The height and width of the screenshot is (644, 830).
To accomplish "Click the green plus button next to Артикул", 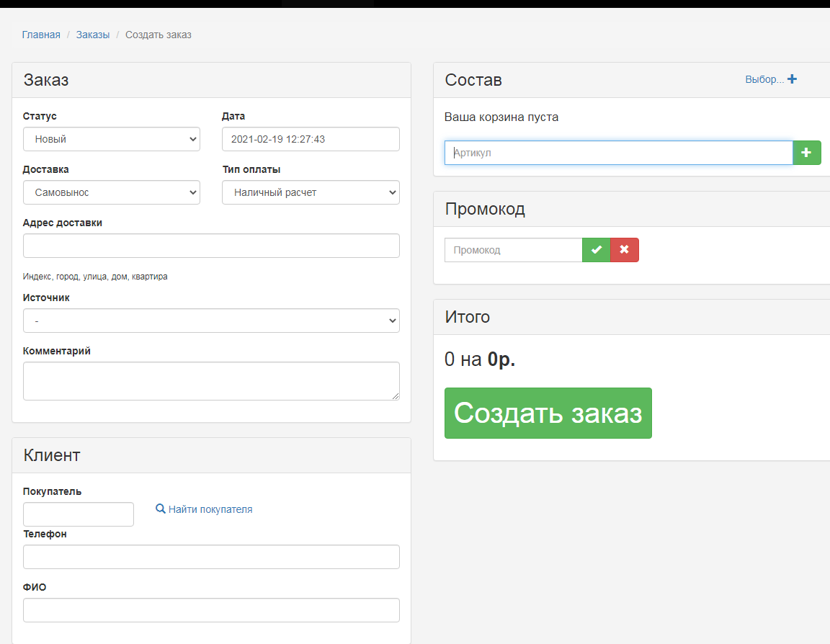I will pos(806,153).
